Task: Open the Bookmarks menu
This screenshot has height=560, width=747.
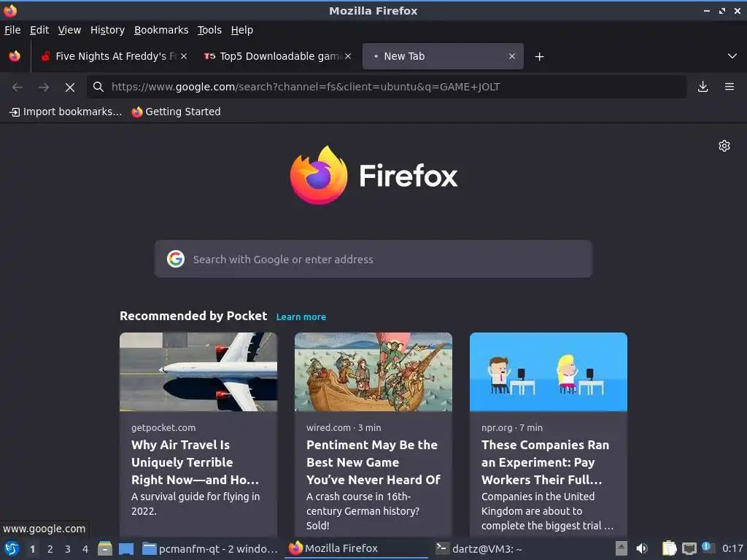Action: coord(161,30)
